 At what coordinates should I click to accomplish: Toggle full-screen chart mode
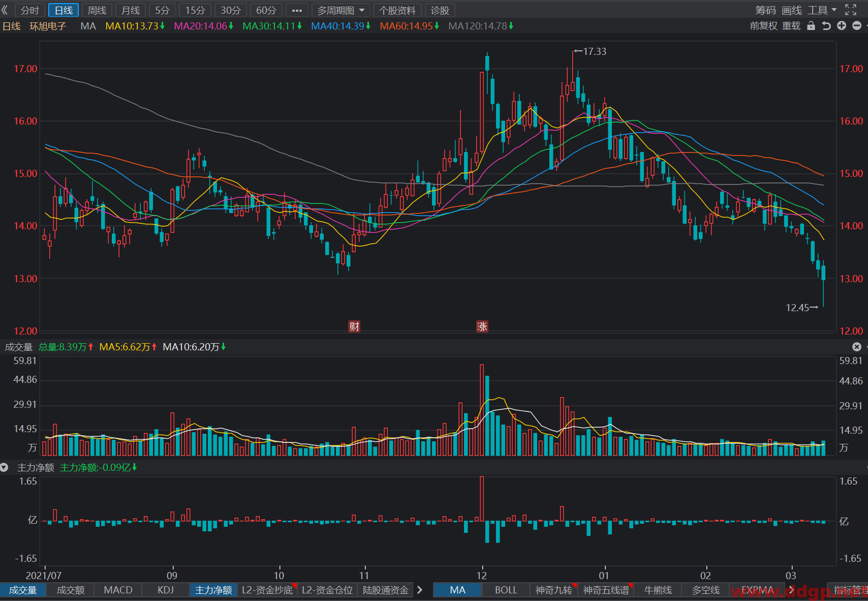[851, 10]
